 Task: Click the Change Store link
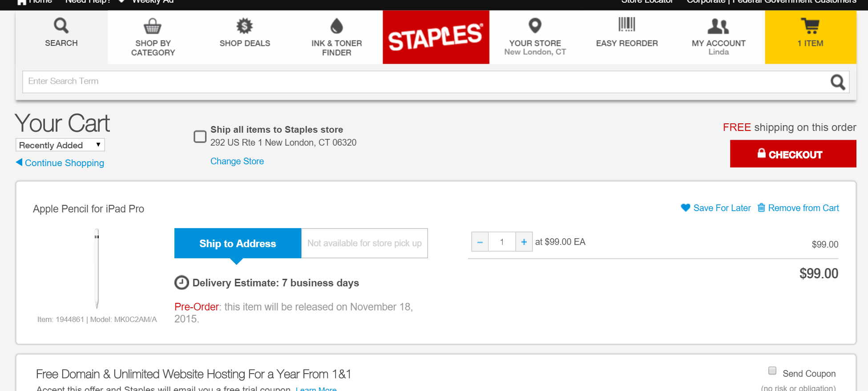pos(237,161)
